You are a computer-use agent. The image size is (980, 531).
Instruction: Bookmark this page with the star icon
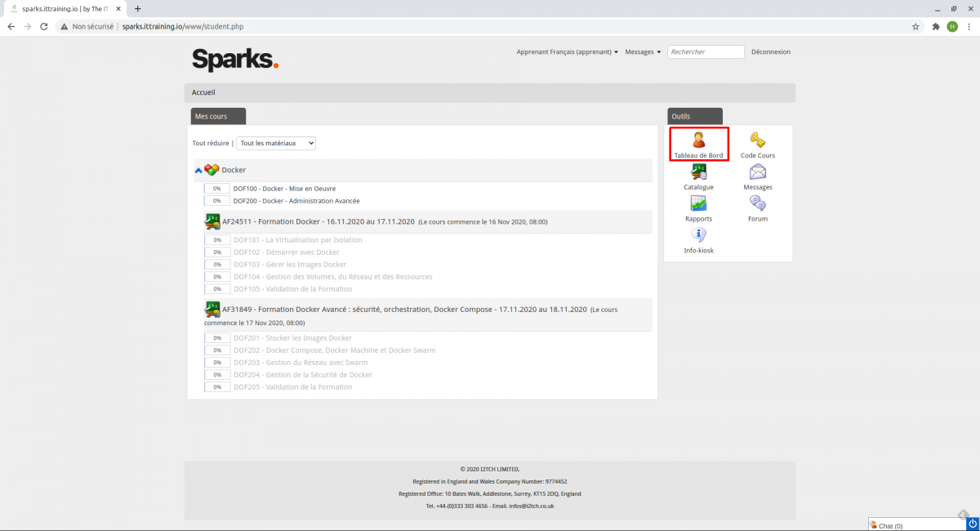click(x=916, y=26)
